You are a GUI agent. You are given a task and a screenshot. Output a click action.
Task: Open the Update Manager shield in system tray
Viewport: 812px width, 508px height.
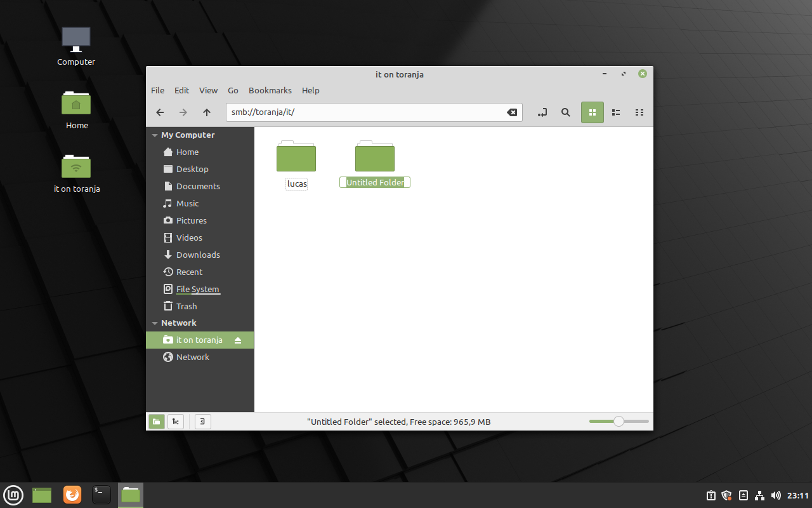click(x=726, y=495)
